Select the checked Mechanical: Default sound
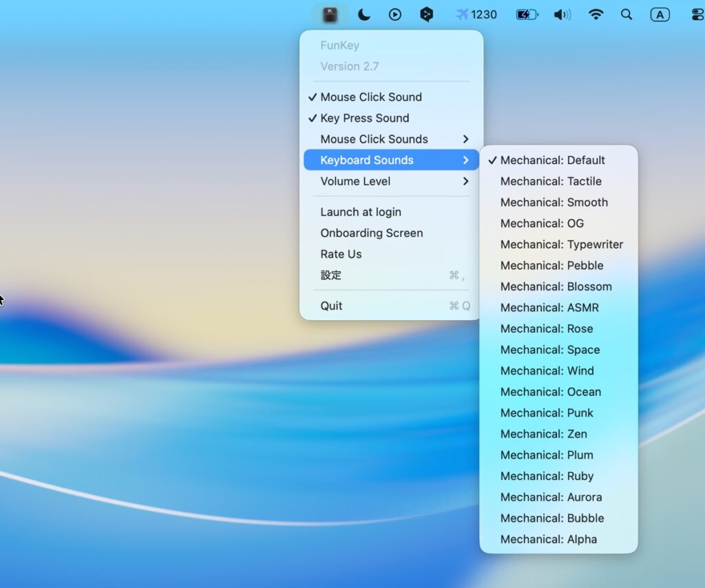705x588 pixels. tap(552, 160)
